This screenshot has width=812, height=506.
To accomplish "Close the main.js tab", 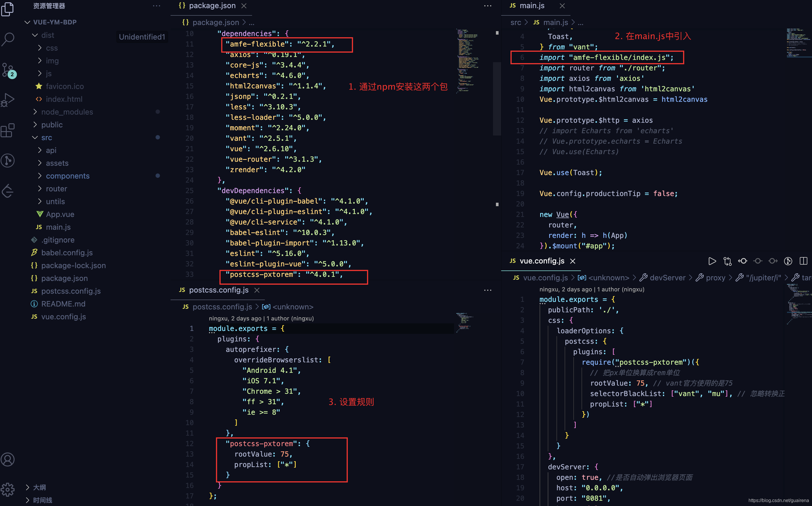I will click(562, 6).
